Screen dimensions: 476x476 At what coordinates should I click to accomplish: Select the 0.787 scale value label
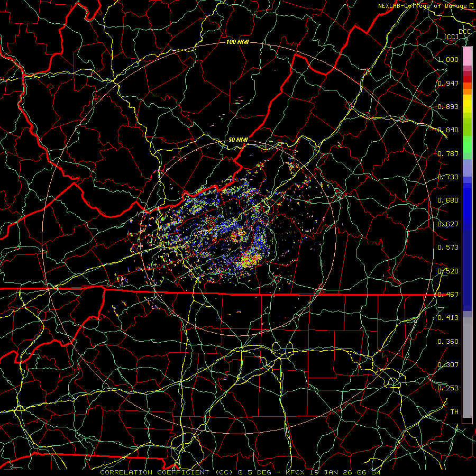point(448,153)
